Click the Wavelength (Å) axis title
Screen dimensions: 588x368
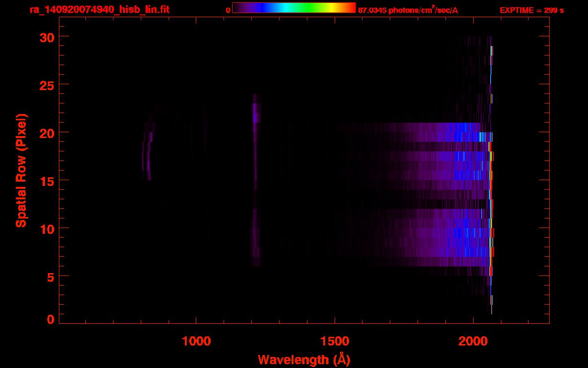tap(304, 359)
